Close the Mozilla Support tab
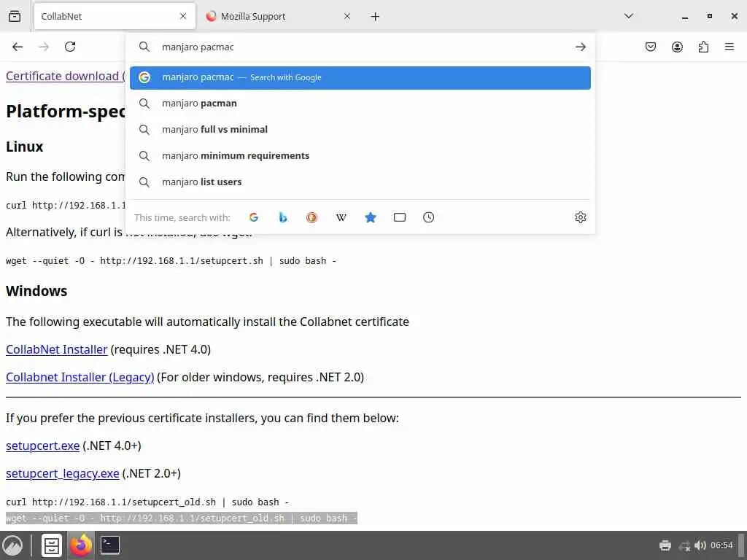Screen dimensions: 747x560 click(347, 16)
